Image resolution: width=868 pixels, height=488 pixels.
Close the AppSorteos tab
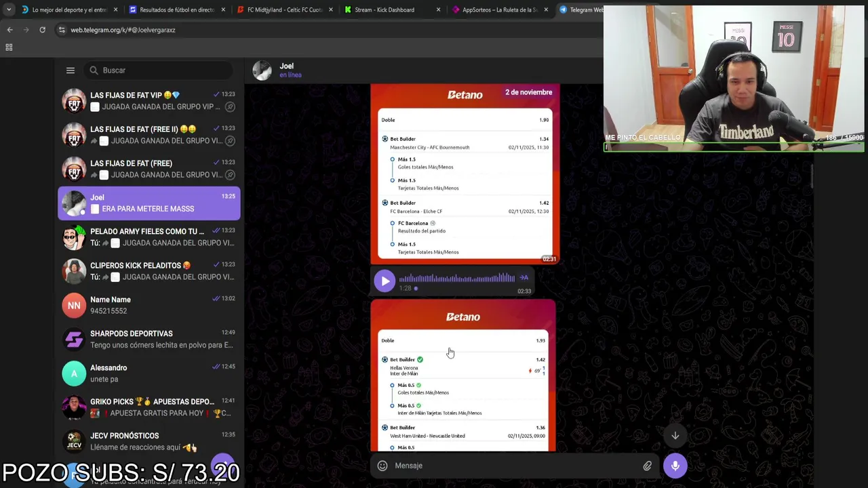(x=546, y=9)
